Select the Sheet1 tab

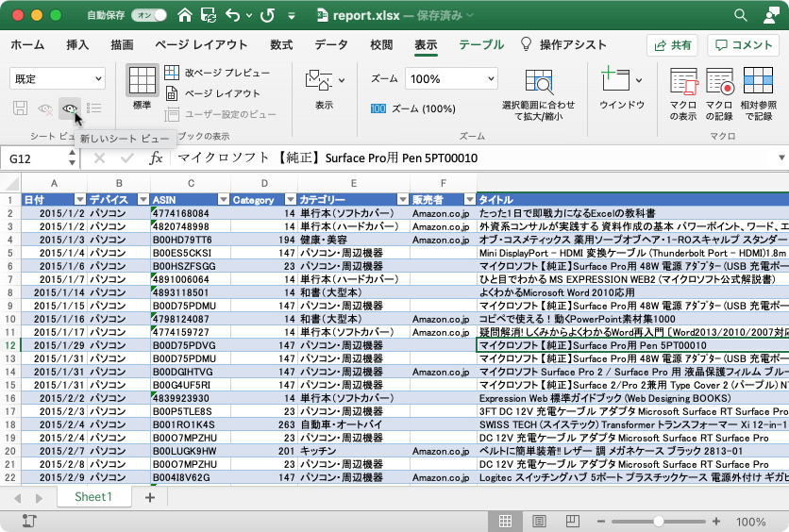(93, 497)
